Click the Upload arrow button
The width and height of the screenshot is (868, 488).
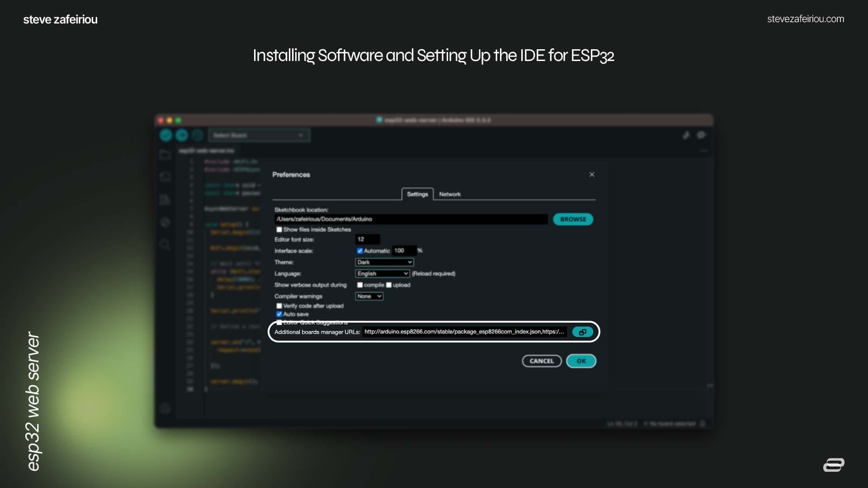tap(182, 135)
